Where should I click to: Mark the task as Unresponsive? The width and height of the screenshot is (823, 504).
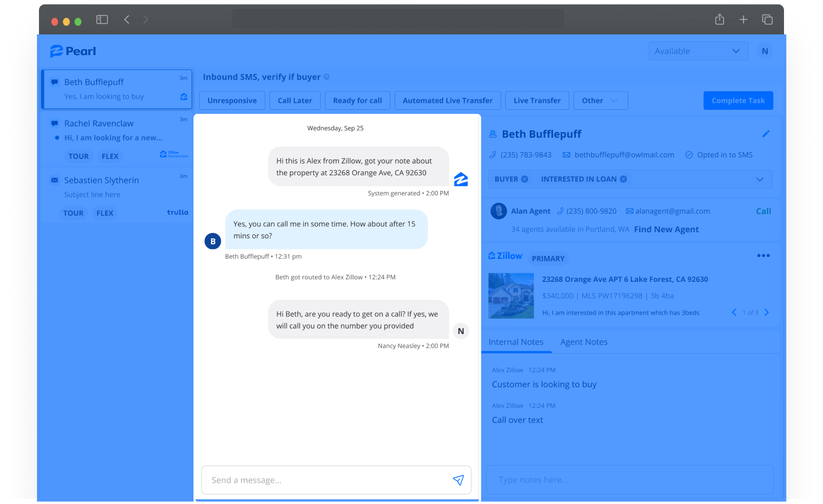pyautogui.click(x=232, y=101)
